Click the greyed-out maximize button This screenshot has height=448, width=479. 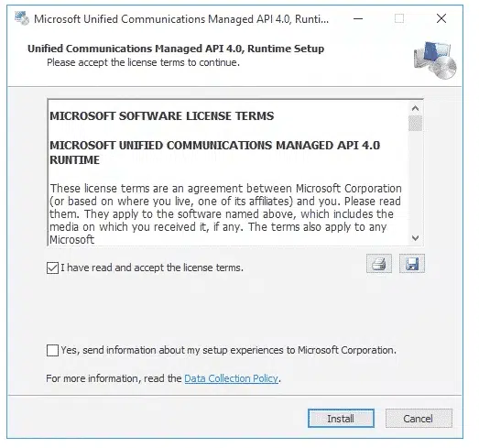point(399,18)
